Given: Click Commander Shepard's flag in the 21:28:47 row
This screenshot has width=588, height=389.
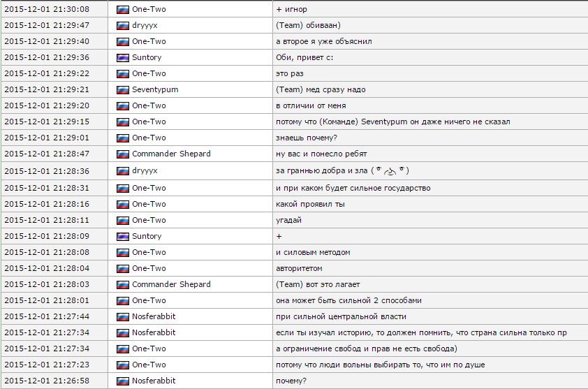Looking at the screenshot, I should (123, 154).
